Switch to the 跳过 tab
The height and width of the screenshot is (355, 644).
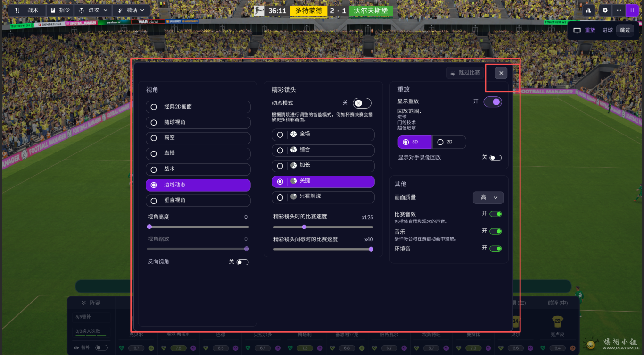(625, 30)
